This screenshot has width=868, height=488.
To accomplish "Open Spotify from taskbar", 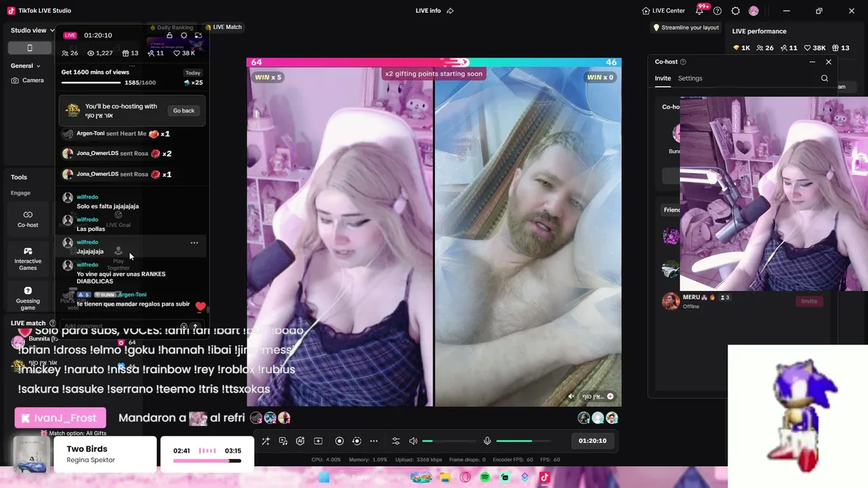I will pos(485,477).
